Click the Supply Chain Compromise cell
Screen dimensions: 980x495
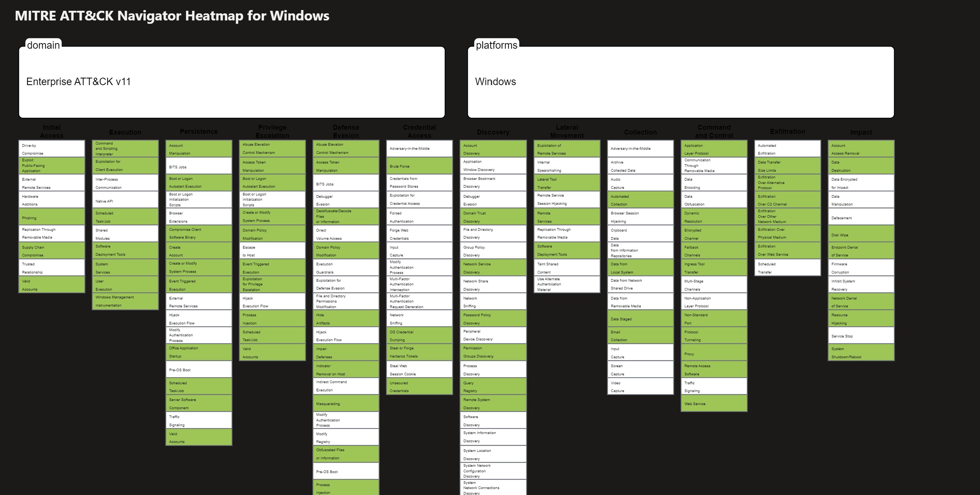click(52, 250)
